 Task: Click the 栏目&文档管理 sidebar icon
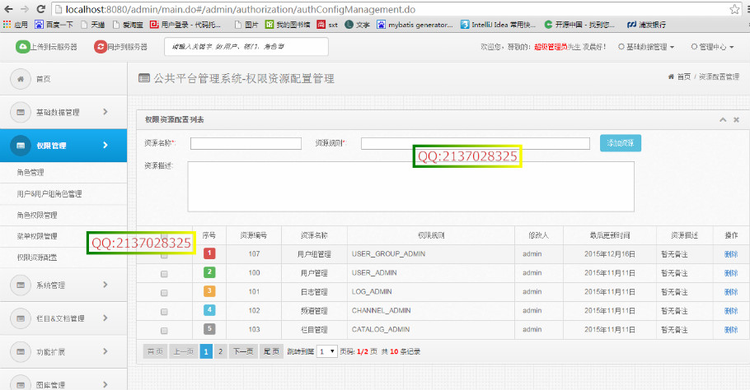[x=20, y=318]
